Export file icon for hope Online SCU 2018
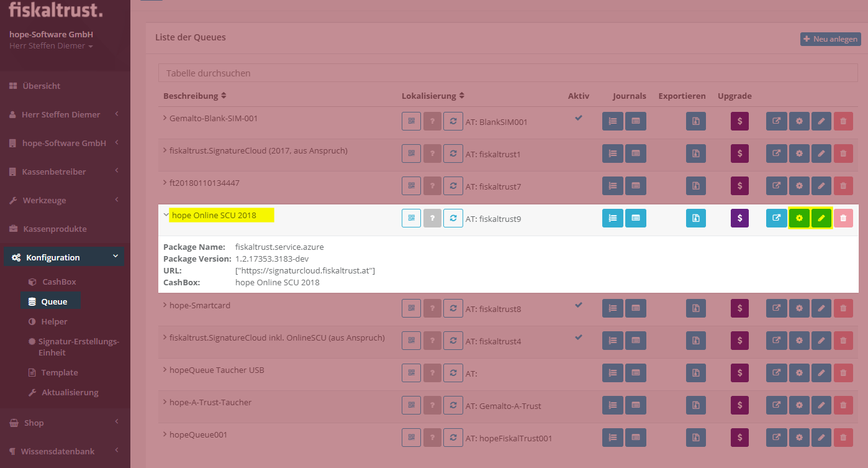 pyautogui.click(x=696, y=218)
